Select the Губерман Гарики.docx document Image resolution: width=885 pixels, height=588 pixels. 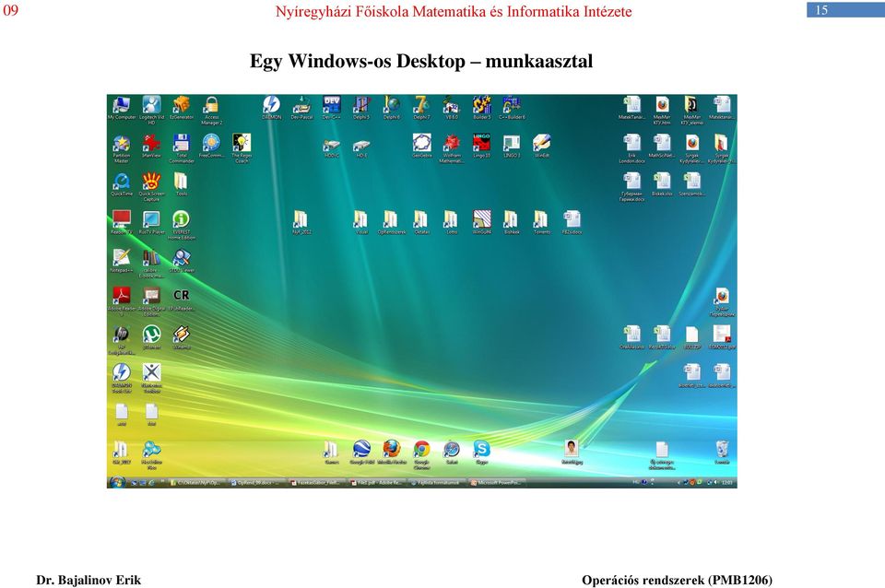click(x=631, y=187)
